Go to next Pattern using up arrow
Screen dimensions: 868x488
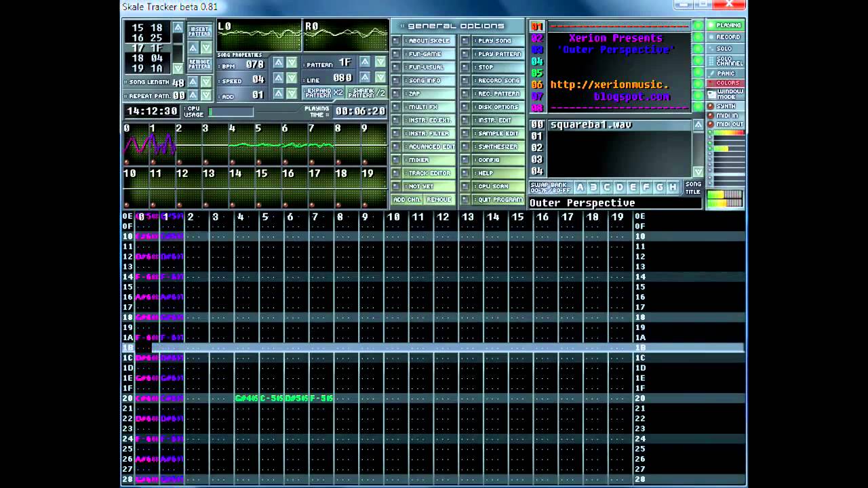click(365, 62)
